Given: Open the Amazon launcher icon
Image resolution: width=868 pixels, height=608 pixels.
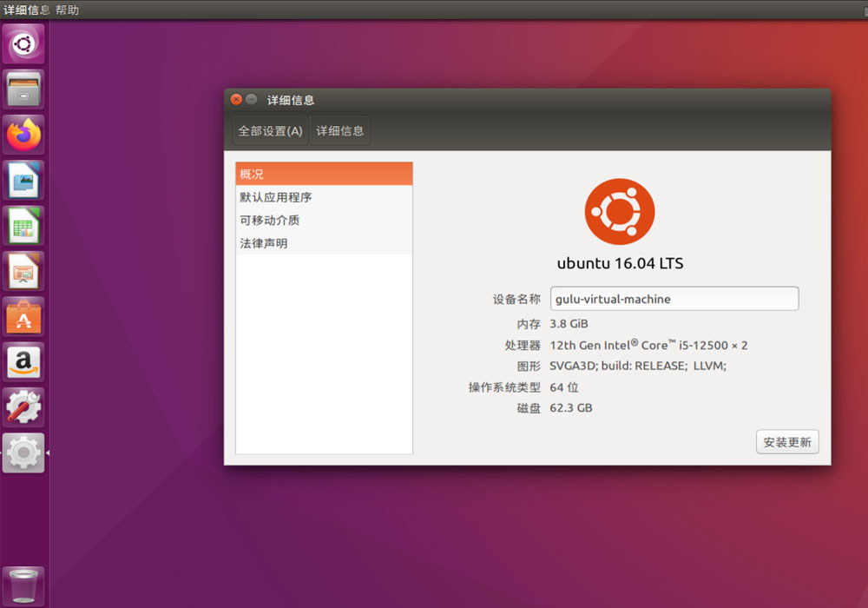Looking at the screenshot, I should (x=23, y=362).
